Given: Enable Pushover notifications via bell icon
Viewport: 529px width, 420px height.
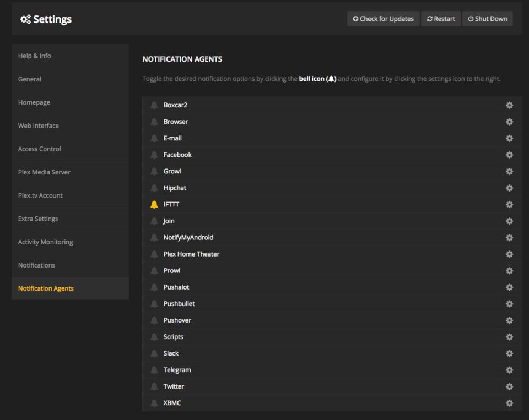Looking at the screenshot, I should tap(154, 320).
